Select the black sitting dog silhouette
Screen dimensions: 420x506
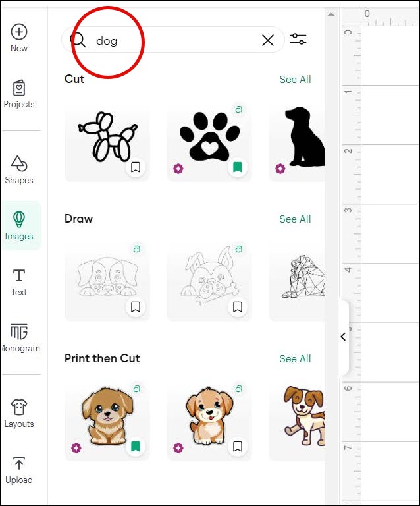297,142
